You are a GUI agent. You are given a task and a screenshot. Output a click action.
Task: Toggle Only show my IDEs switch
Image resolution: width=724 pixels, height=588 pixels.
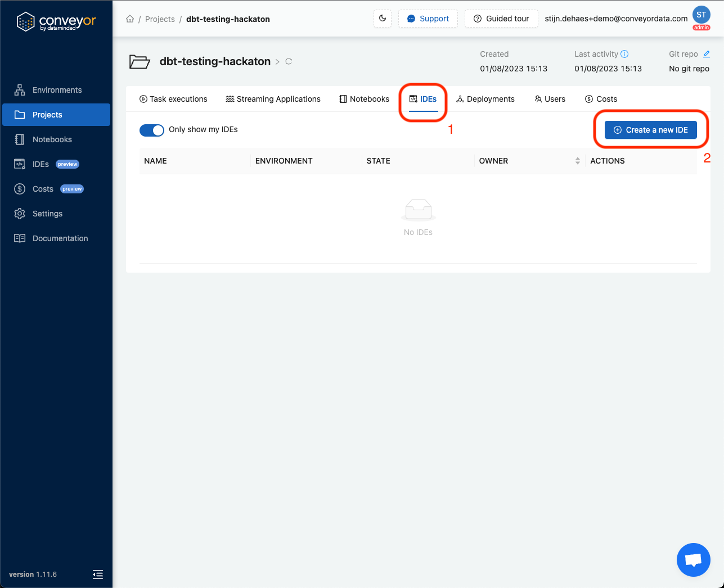(152, 130)
